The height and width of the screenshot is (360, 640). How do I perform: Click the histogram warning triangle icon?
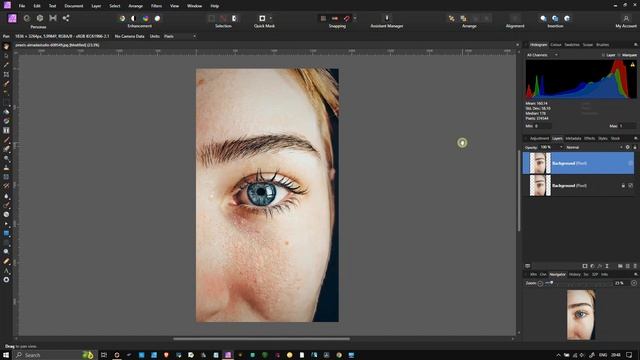pos(633,64)
